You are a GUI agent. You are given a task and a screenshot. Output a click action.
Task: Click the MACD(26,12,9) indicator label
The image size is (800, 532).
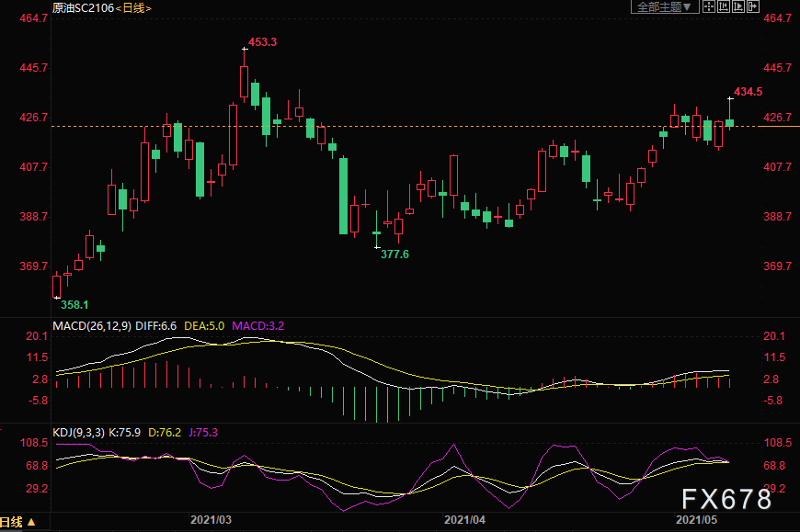(93, 325)
